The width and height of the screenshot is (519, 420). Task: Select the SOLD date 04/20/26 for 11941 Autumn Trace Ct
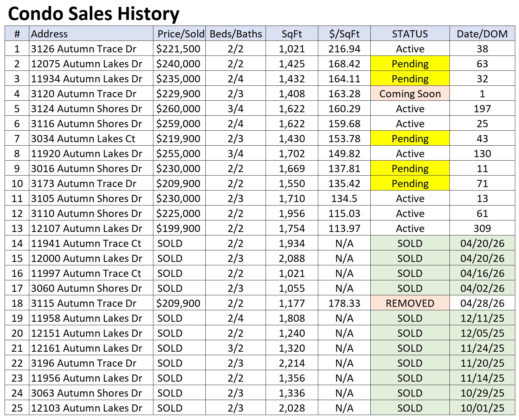point(482,243)
